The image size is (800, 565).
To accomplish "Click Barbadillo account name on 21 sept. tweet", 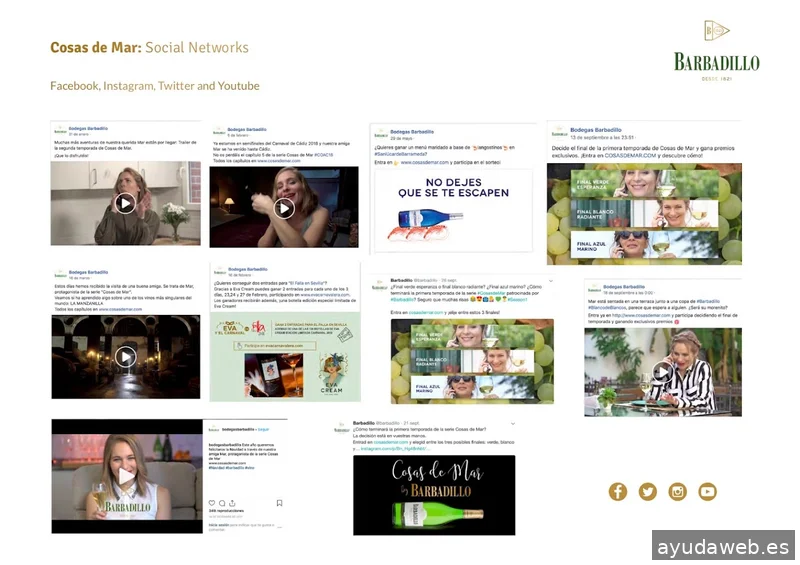I will (364, 423).
